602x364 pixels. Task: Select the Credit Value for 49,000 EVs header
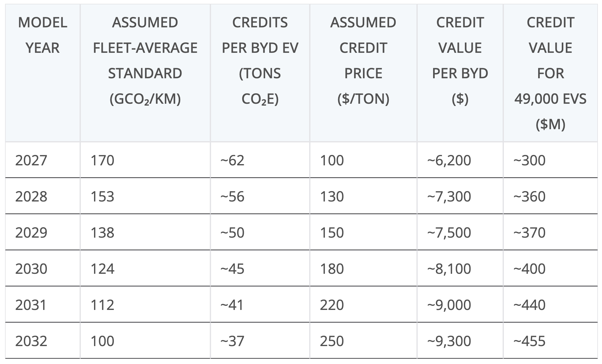[x=550, y=73]
